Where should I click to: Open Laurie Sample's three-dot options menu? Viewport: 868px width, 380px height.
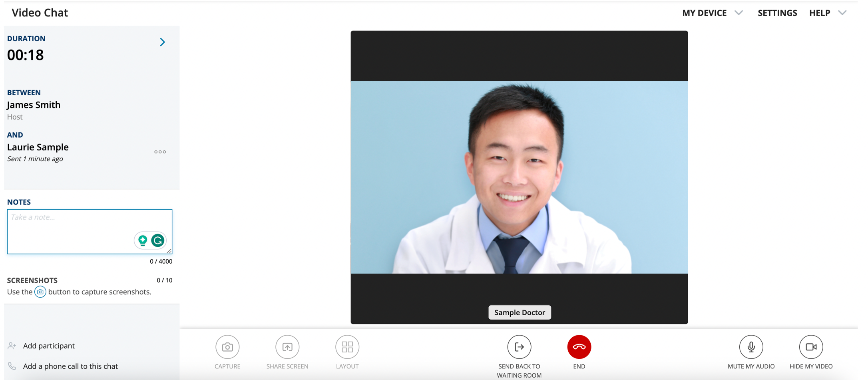pyautogui.click(x=160, y=152)
